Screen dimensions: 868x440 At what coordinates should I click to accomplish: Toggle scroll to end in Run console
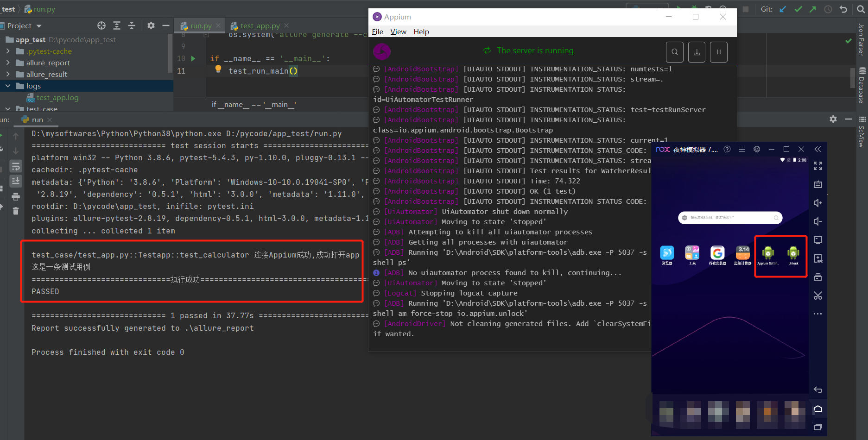tap(16, 181)
